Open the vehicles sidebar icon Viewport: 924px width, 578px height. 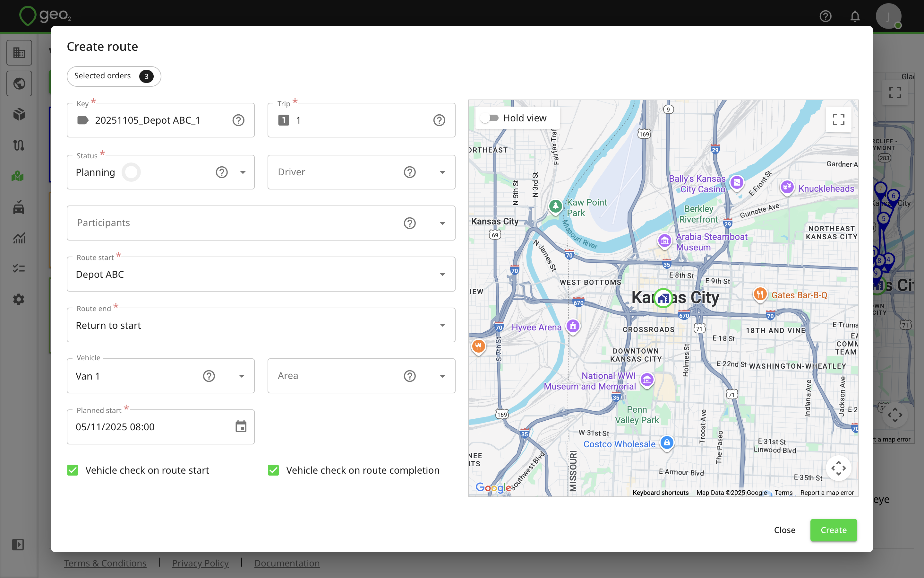pos(19,207)
